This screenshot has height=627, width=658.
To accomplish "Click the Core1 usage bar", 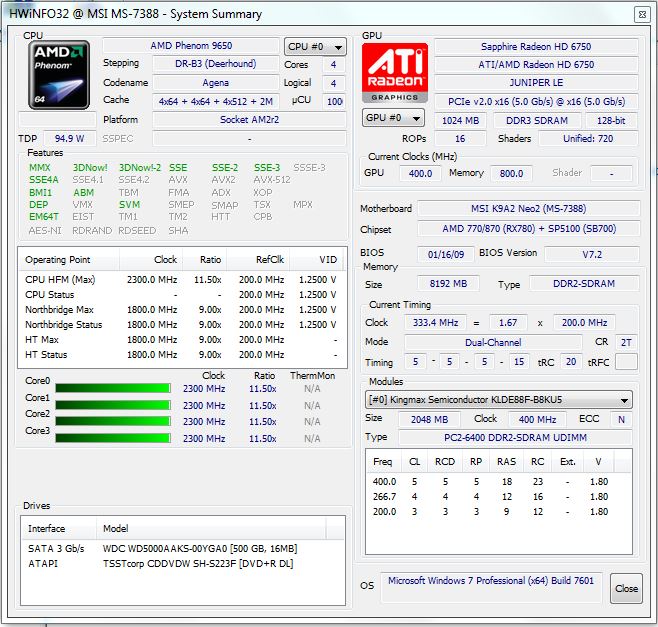I will coord(113,405).
